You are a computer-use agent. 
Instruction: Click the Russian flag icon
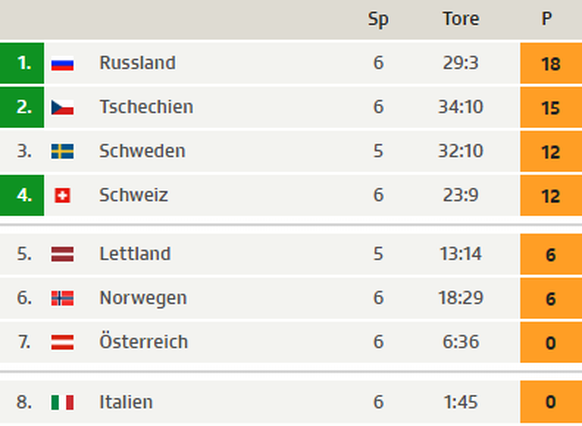(62, 63)
